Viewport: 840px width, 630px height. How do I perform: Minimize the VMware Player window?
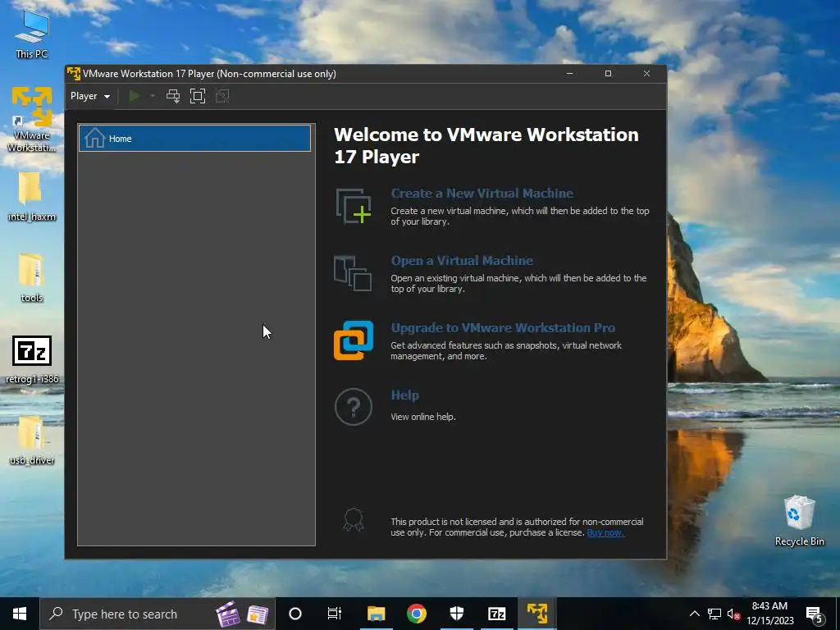[x=569, y=73]
